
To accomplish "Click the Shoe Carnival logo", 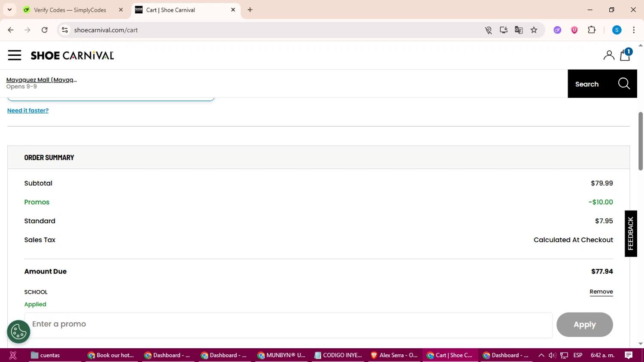I will [x=72, y=55].
